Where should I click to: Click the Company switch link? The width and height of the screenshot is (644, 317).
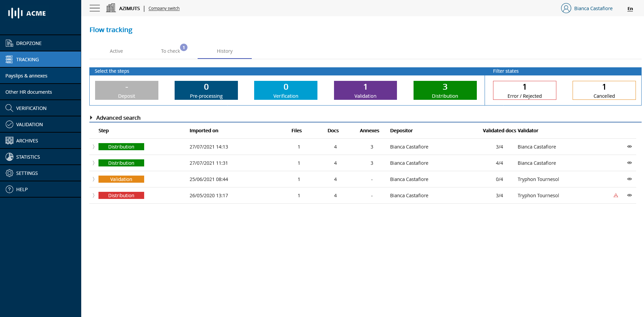pos(164,8)
